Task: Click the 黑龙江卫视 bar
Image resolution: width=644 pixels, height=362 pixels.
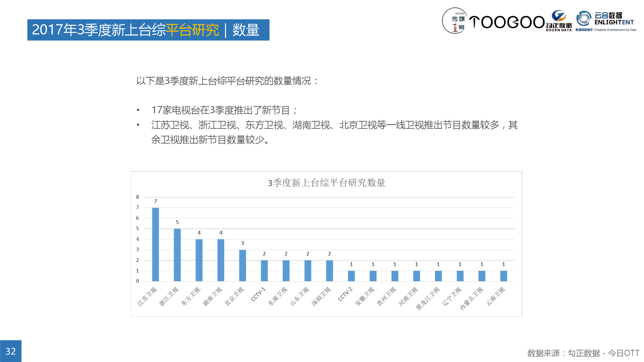Action: 438,276
